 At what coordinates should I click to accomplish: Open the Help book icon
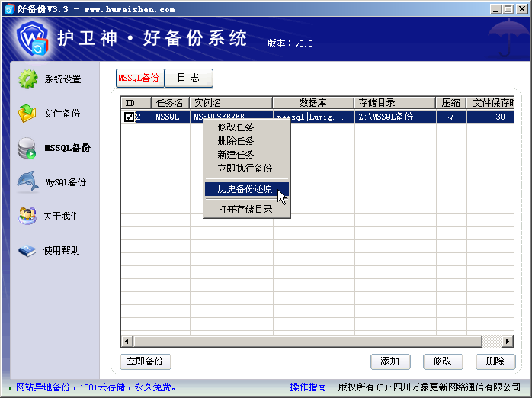coord(27,250)
